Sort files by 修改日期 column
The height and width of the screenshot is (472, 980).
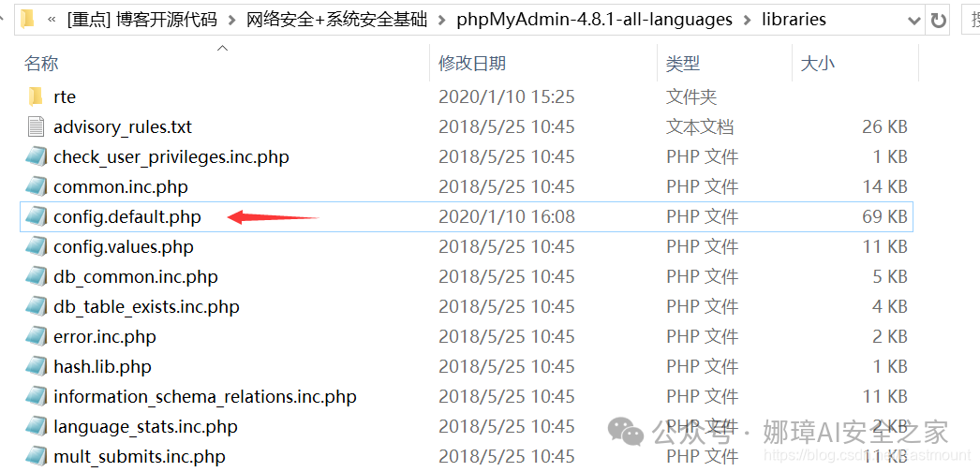(472, 63)
